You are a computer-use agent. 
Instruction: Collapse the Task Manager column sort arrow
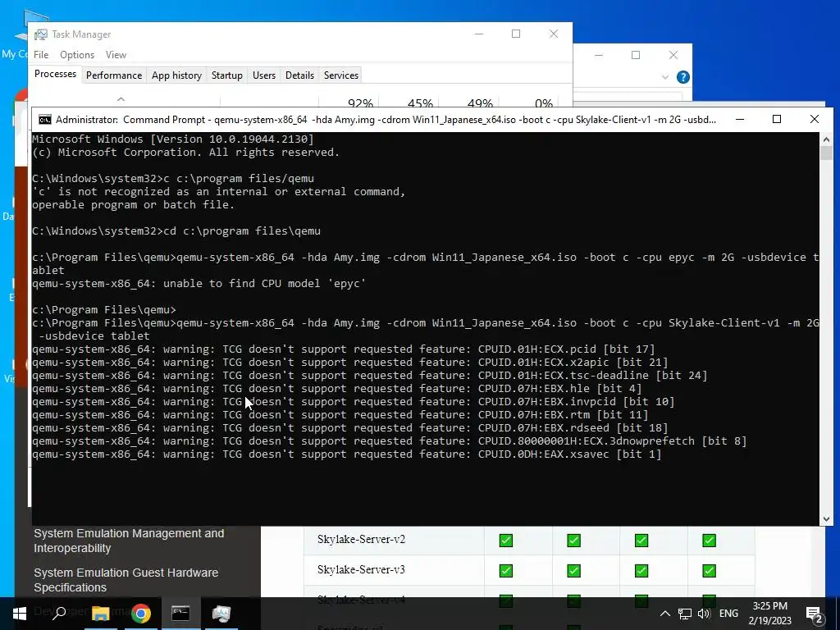[121, 99]
